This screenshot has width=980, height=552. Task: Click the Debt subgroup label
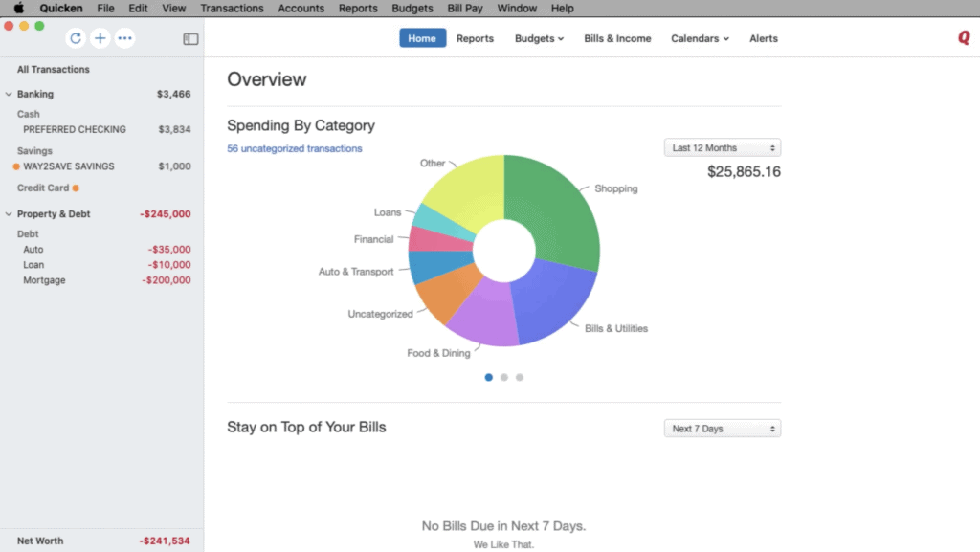(x=28, y=234)
